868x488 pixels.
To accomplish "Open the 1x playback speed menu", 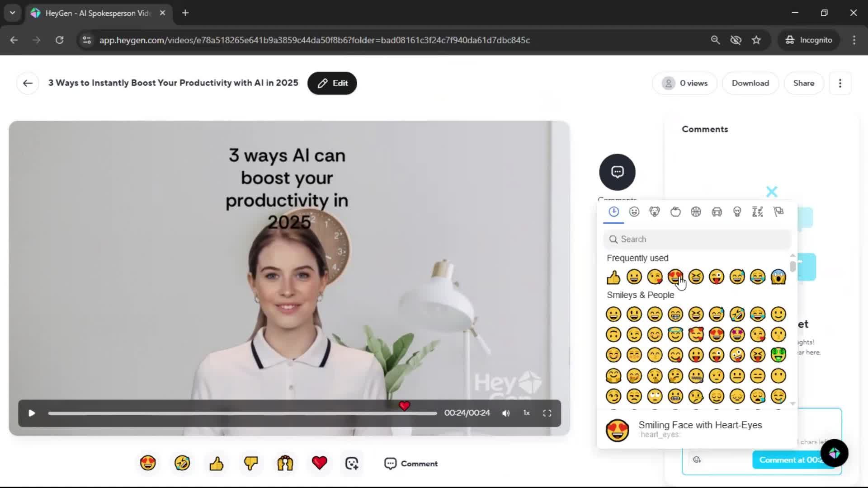I will [x=526, y=413].
